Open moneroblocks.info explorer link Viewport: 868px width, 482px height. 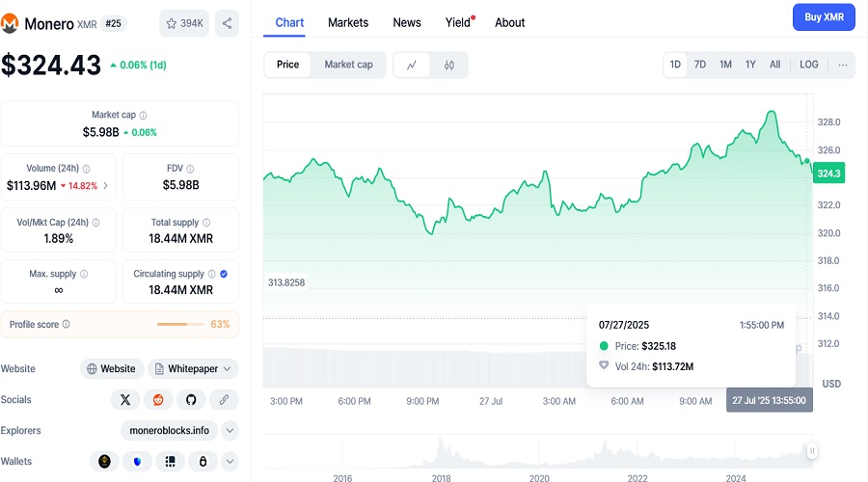[x=170, y=431]
